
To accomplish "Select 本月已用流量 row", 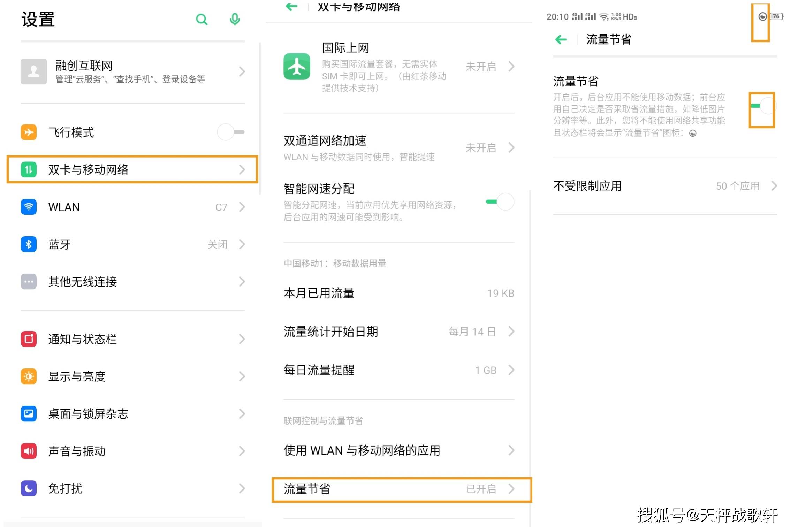I will click(x=399, y=293).
